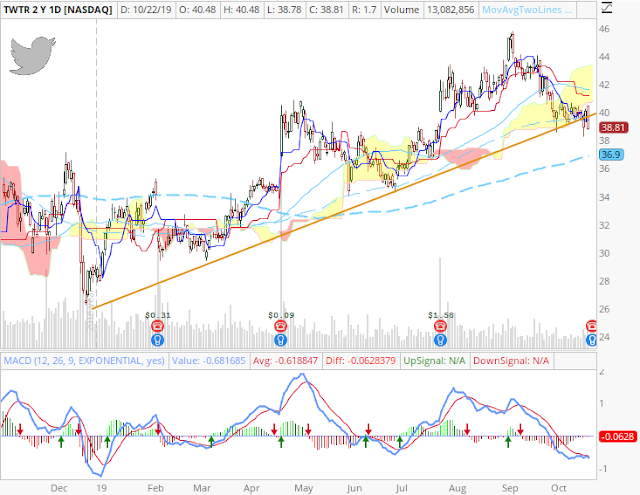This screenshot has height=495, width=640.
Task: Click the $1.58 earnings estimate label
Action: pos(441,315)
